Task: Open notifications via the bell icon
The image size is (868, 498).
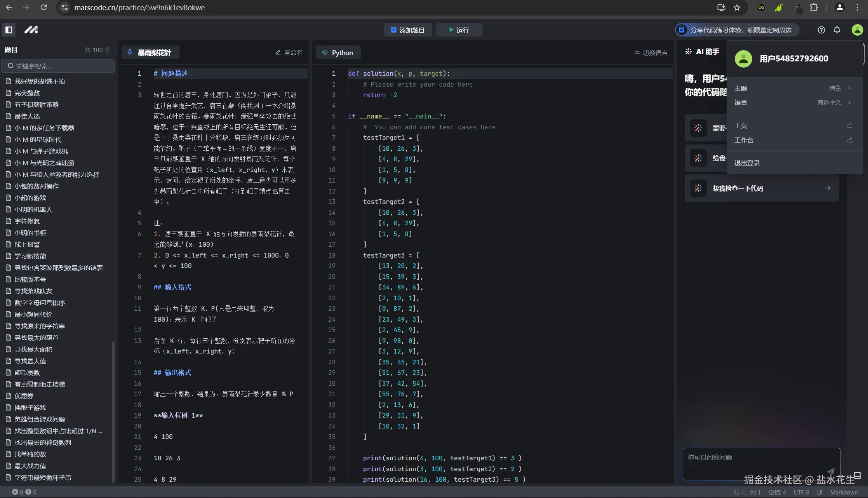Action: [x=837, y=30]
